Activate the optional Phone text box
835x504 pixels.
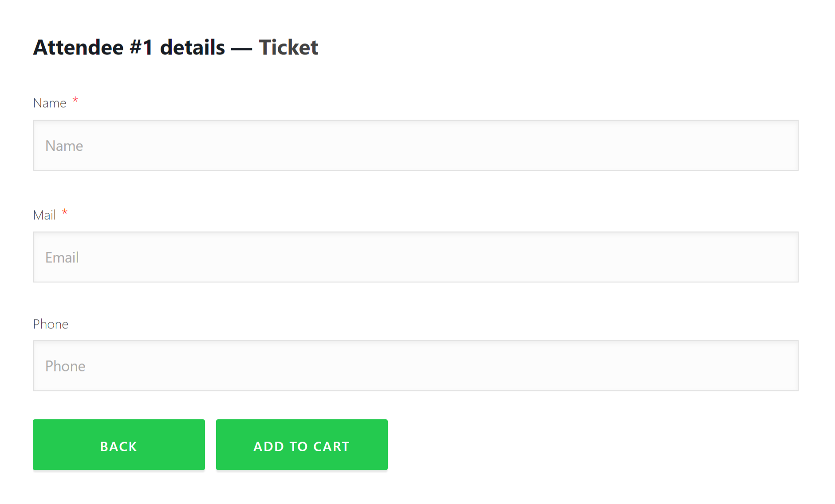pyautogui.click(x=415, y=366)
